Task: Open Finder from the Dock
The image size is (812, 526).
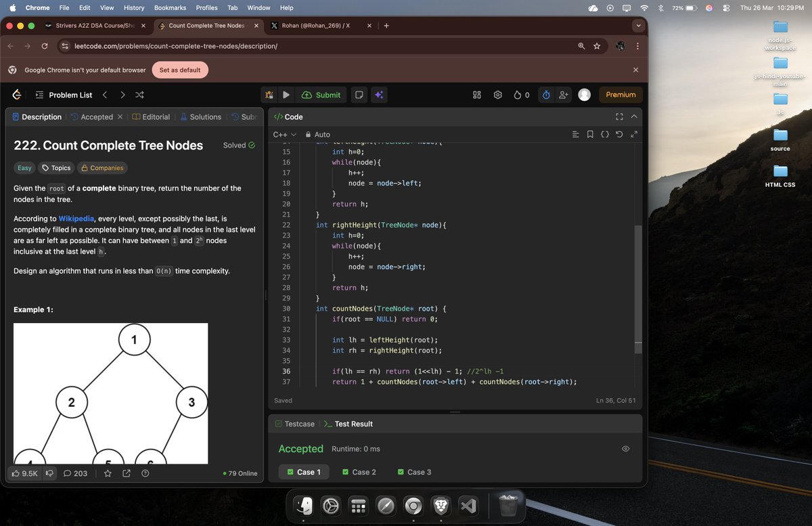Action: point(304,506)
